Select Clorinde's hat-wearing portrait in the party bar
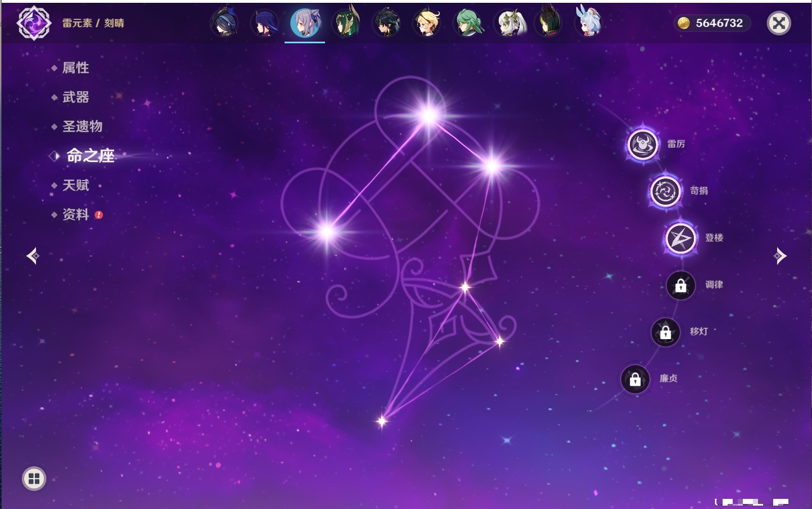 tap(224, 22)
